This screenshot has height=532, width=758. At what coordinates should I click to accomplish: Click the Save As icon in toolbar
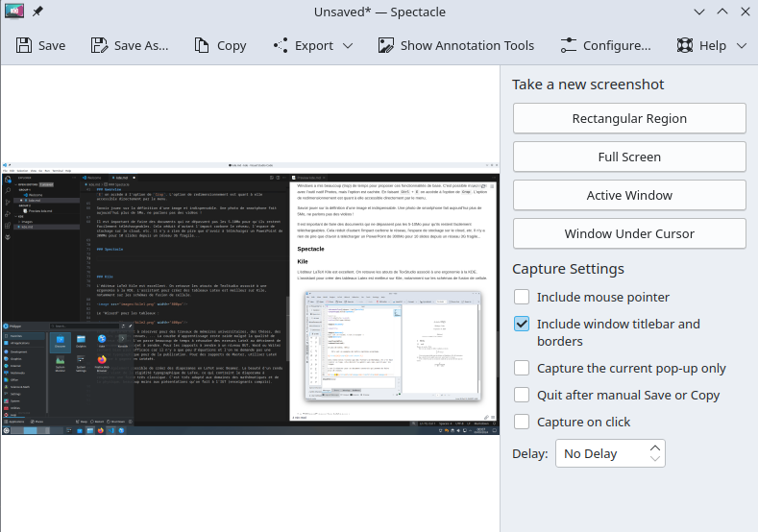coord(99,45)
